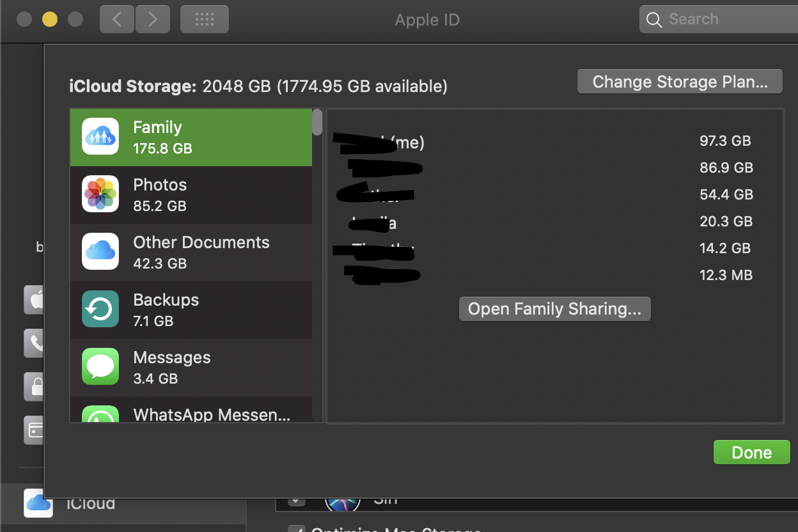Click the '97.3 GB' value

point(725,141)
